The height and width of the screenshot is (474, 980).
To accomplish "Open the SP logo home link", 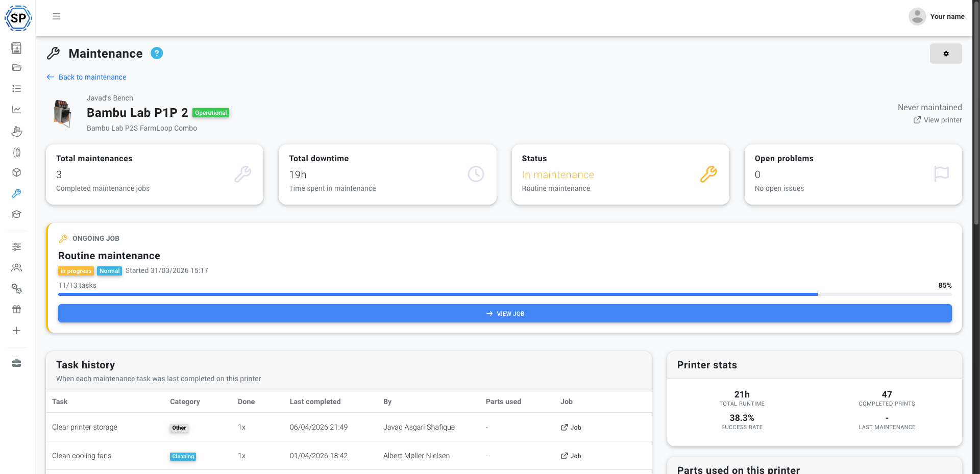I will click(18, 18).
